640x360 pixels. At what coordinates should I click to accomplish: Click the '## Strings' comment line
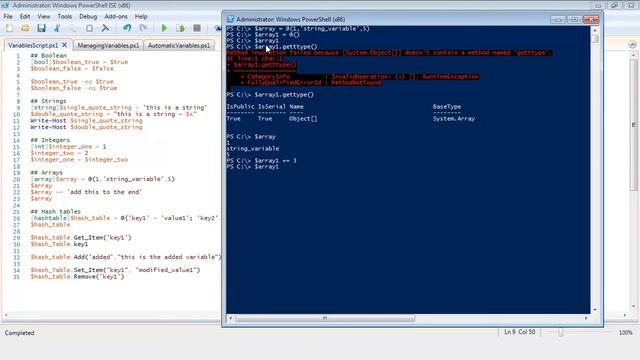tap(48, 101)
